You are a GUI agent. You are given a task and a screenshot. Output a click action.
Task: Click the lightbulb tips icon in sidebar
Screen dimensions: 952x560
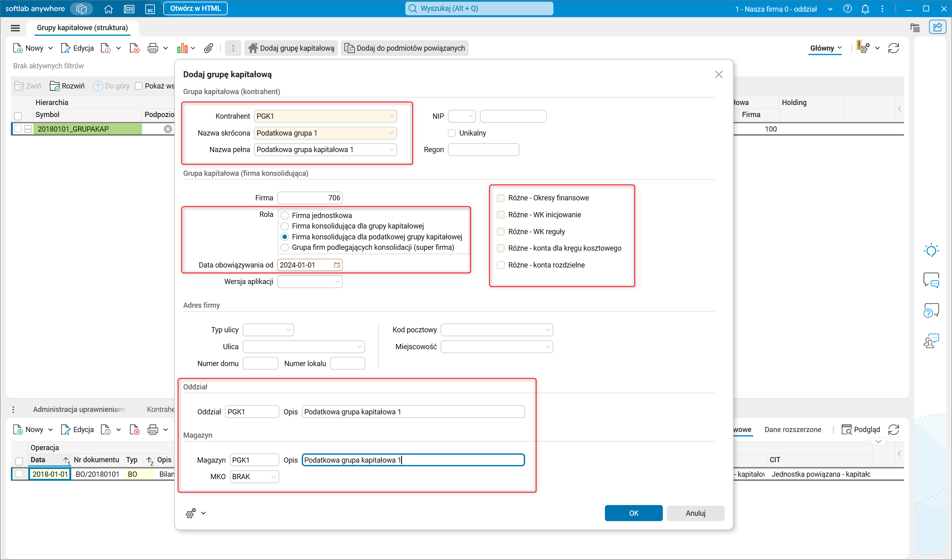point(931,251)
